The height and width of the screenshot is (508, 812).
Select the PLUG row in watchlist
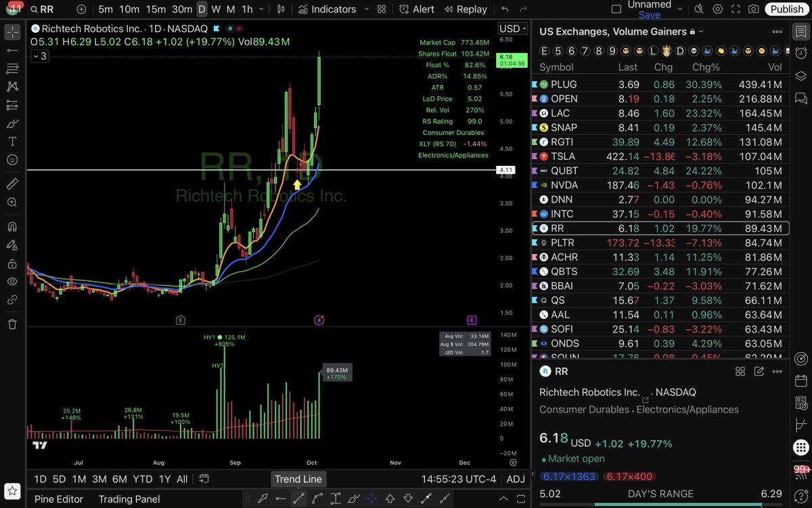coord(660,85)
